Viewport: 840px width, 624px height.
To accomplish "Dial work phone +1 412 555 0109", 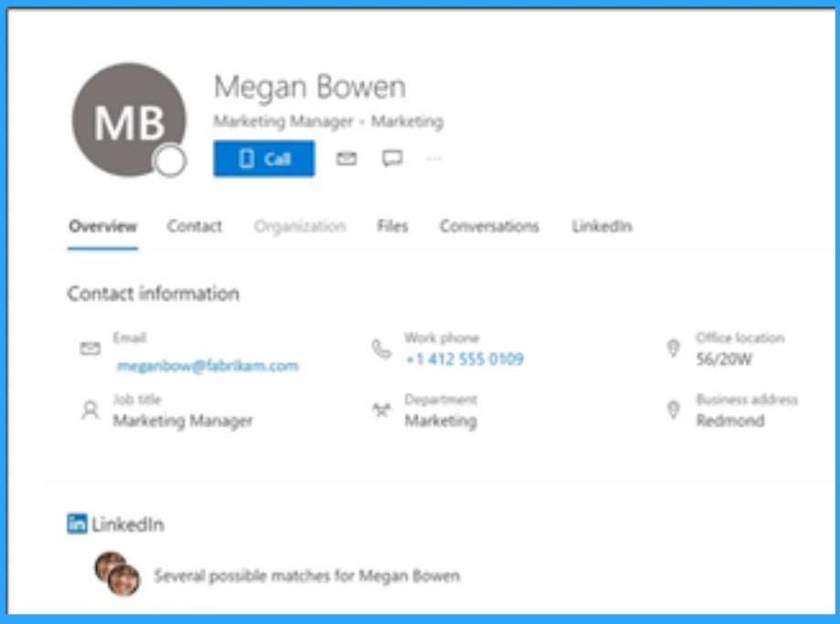I will point(464,360).
